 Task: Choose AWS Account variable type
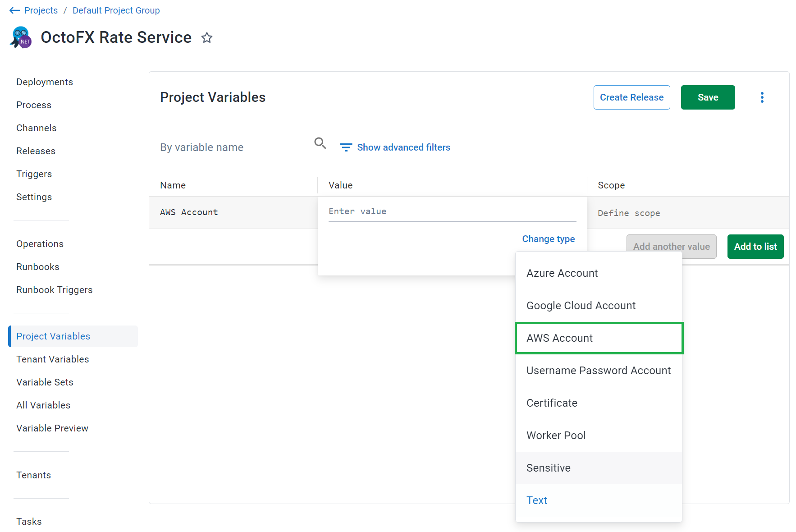click(x=599, y=338)
